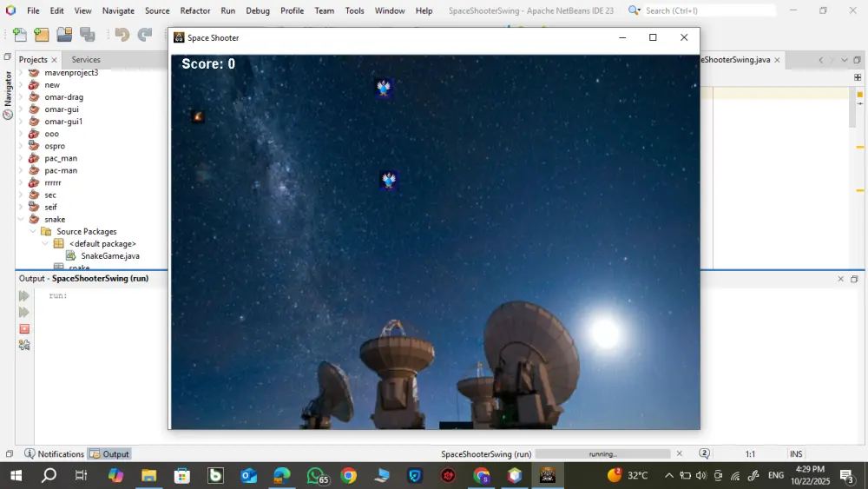868x489 pixels.
Task: Click the Redo toolbar icon
Action: coord(144,35)
